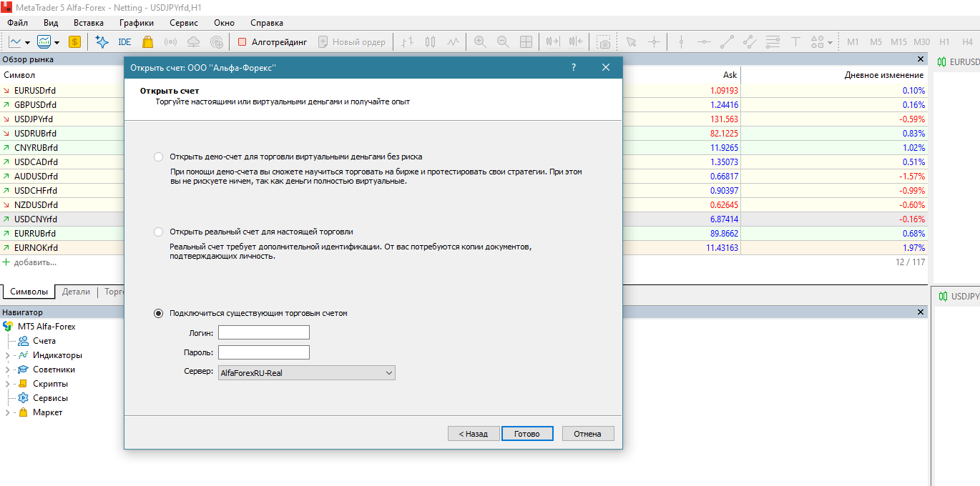
Task: Select the M15 timeframe
Action: point(898,42)
